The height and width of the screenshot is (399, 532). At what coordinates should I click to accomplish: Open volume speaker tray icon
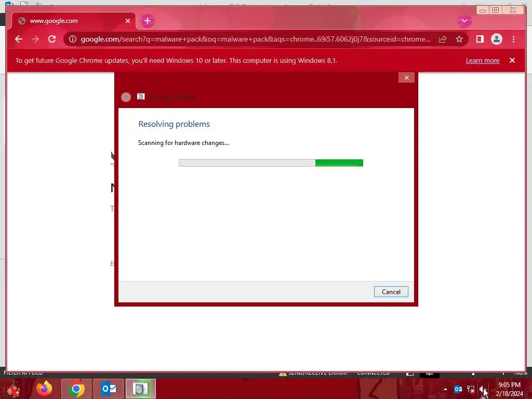coord(482,389)
